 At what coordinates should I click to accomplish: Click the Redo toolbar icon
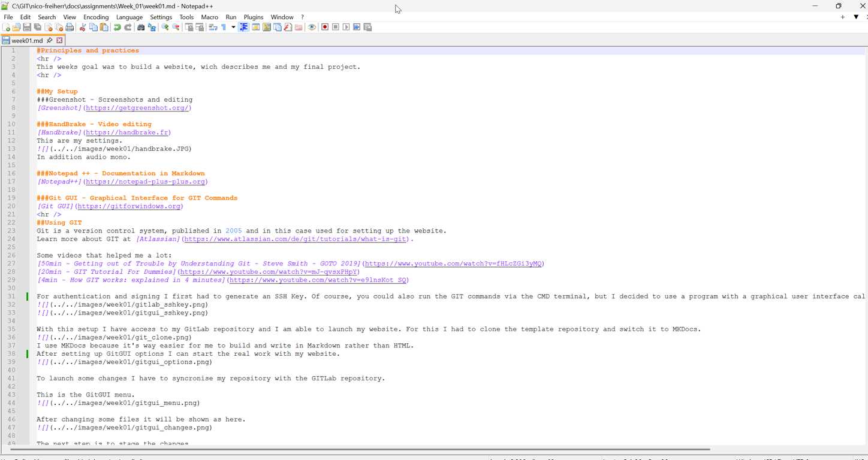(128, 27)
